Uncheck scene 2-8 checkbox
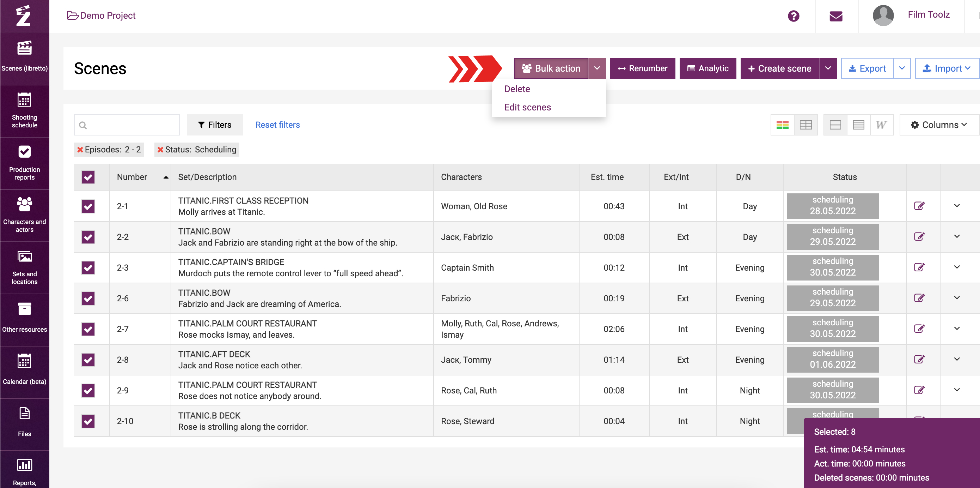 pyautogui.click(x=88, y=360)
